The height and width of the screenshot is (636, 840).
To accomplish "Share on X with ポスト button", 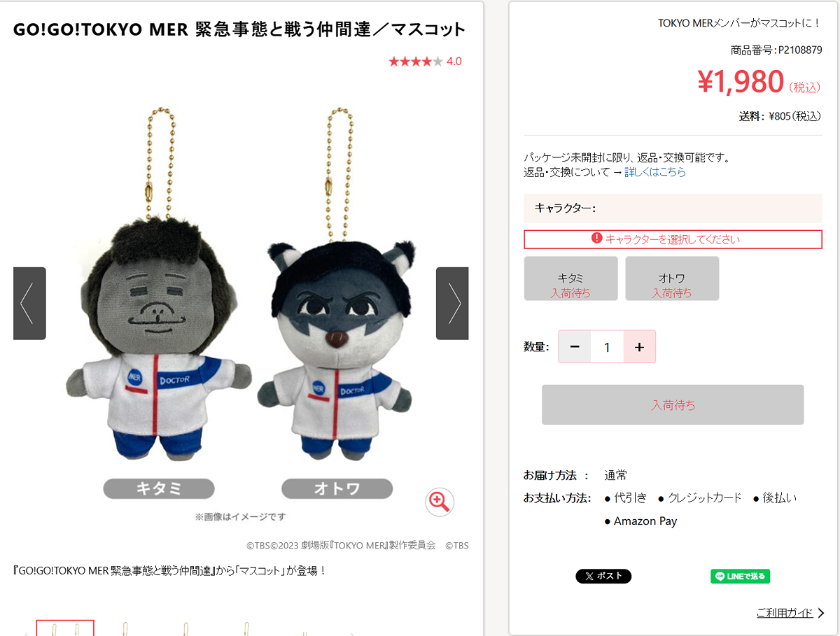I will [603, 576].
